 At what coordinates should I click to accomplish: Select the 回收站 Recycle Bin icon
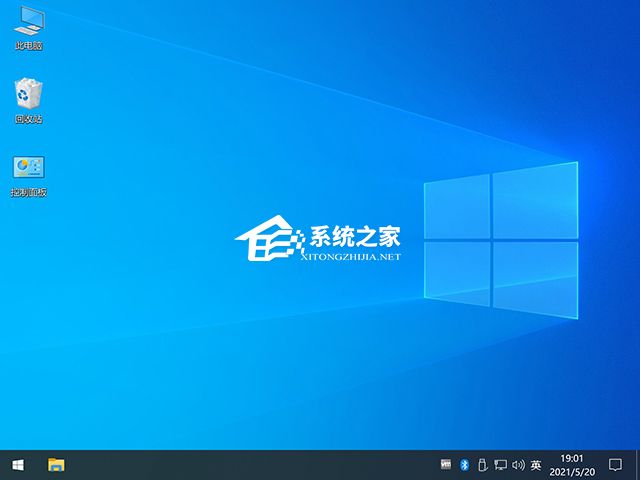coord(28,101)
